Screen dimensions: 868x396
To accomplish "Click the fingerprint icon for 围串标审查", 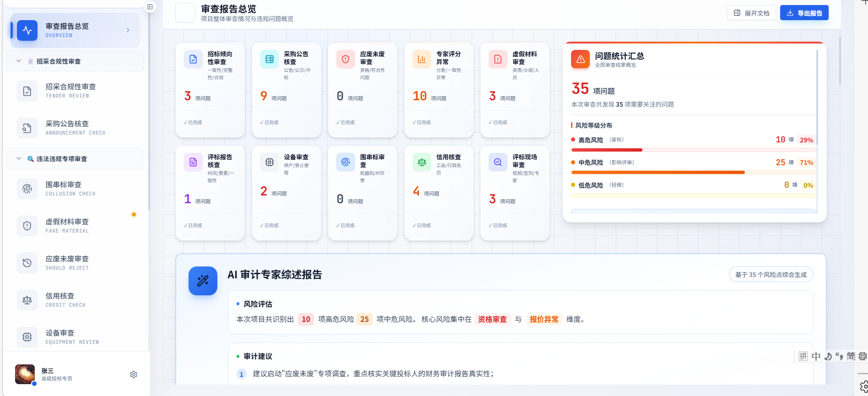I will coord(27,189).
